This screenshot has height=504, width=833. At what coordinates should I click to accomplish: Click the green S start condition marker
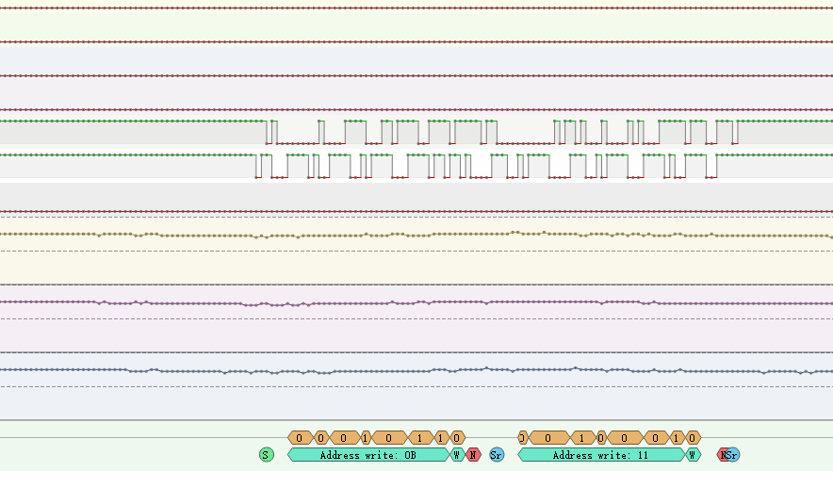click(x=266, y=455)
